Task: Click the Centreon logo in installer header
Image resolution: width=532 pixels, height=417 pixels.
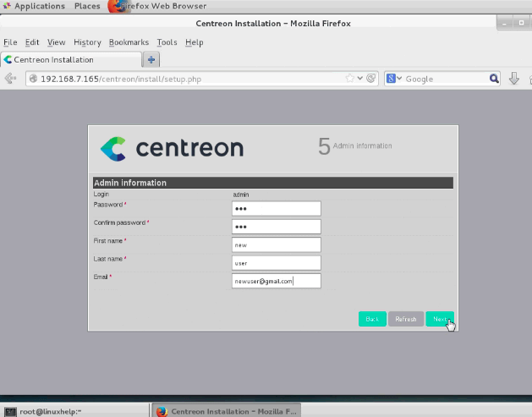Action: (172, 149)
